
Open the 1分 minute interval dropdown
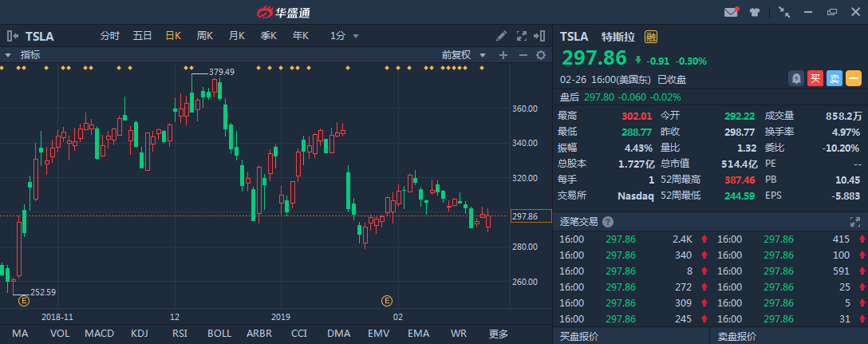[345, 36]
